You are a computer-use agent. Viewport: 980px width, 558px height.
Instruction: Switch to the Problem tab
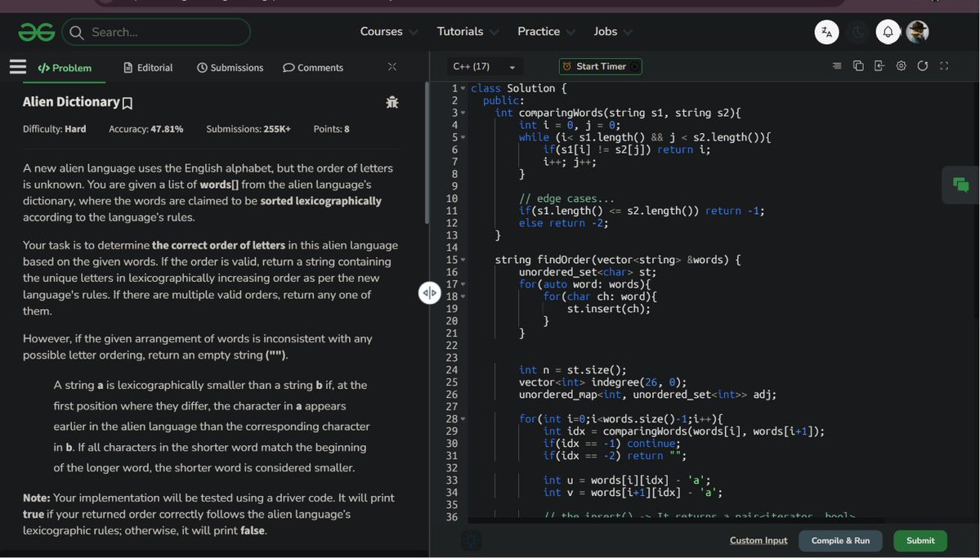coord(65,68)
